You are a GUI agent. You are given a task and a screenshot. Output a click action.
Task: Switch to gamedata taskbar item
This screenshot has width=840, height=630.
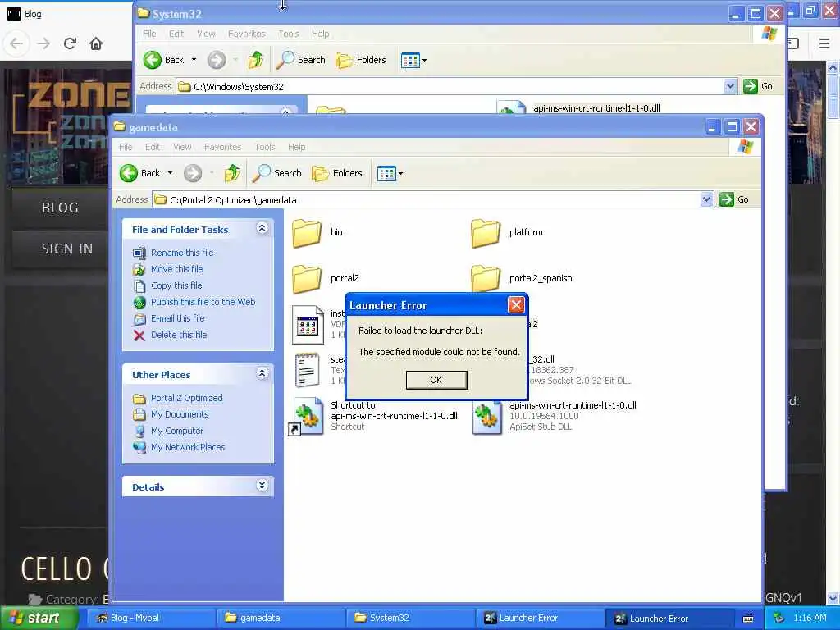[x=281, y=618]
